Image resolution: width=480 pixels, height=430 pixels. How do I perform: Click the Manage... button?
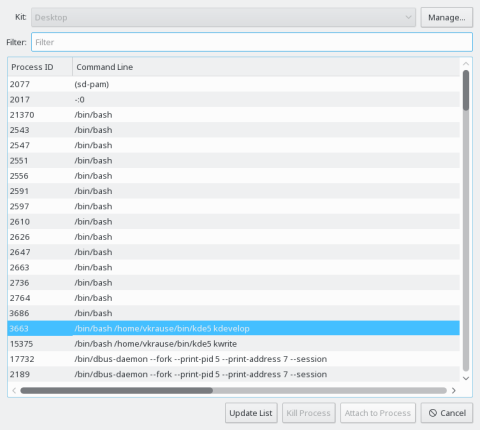447,17
